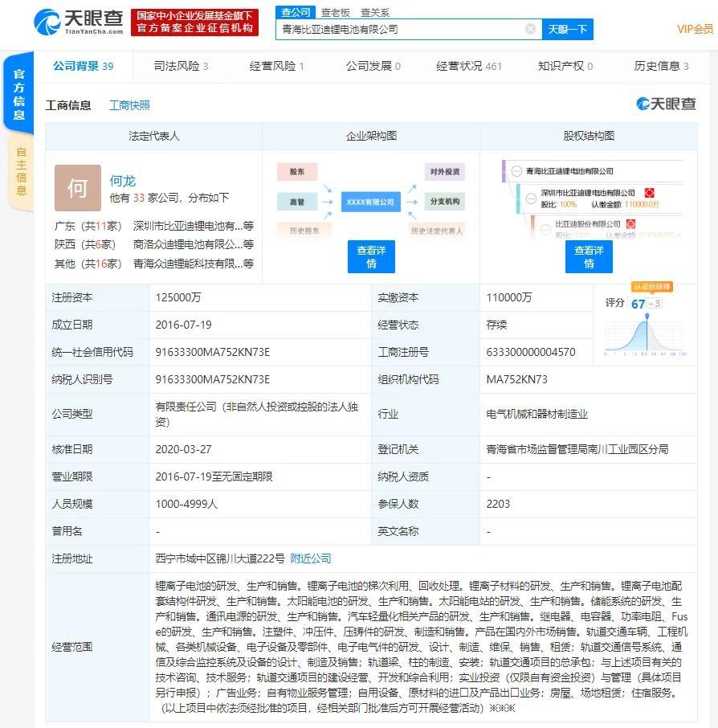This screenshot has width=718, height=728.
Task: Open the Tianyancha logo homepage
Action: [x=79, y=22]
